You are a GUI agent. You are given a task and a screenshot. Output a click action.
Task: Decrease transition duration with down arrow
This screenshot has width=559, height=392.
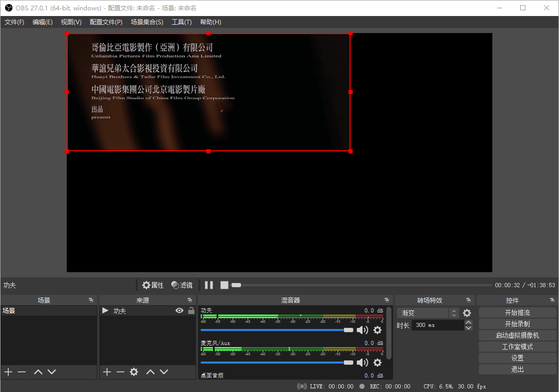pyautogui.click(x=469, y=328)
